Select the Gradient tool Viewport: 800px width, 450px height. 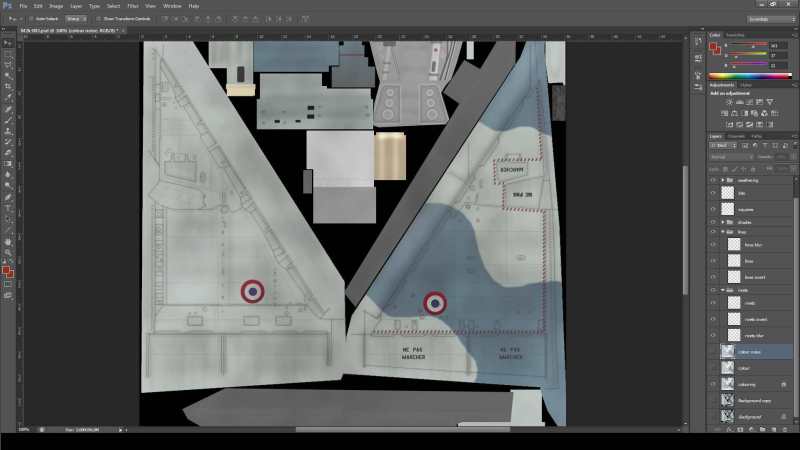point(8,164)
